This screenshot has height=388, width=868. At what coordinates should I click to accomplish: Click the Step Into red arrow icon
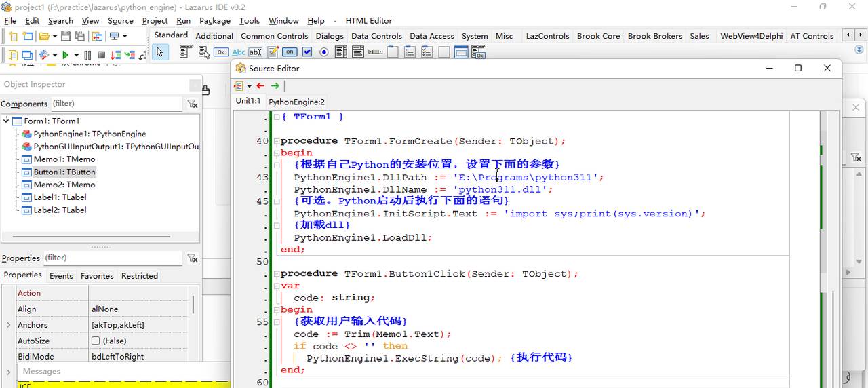tap(115, 55)
